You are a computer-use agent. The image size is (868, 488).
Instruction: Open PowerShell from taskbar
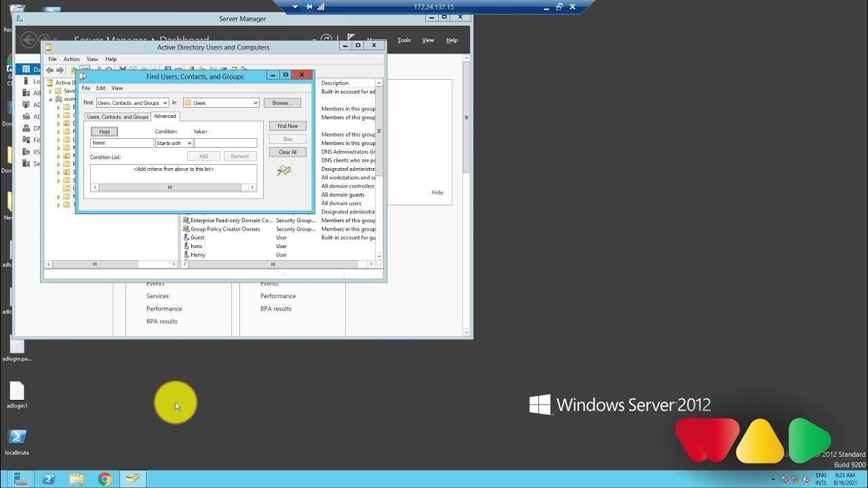pyautogui.click(x=49, y=479)
